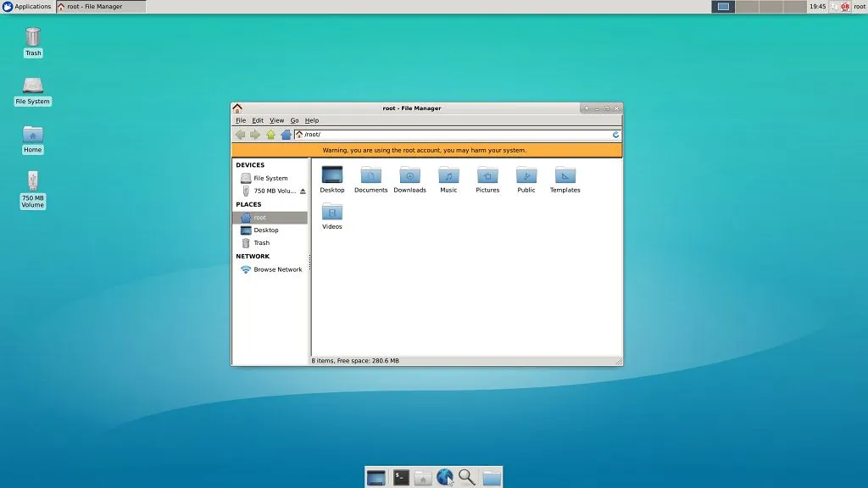Reload the folder using the refresh icon
The height and width of the screenshot is (488, 868).
615,135
